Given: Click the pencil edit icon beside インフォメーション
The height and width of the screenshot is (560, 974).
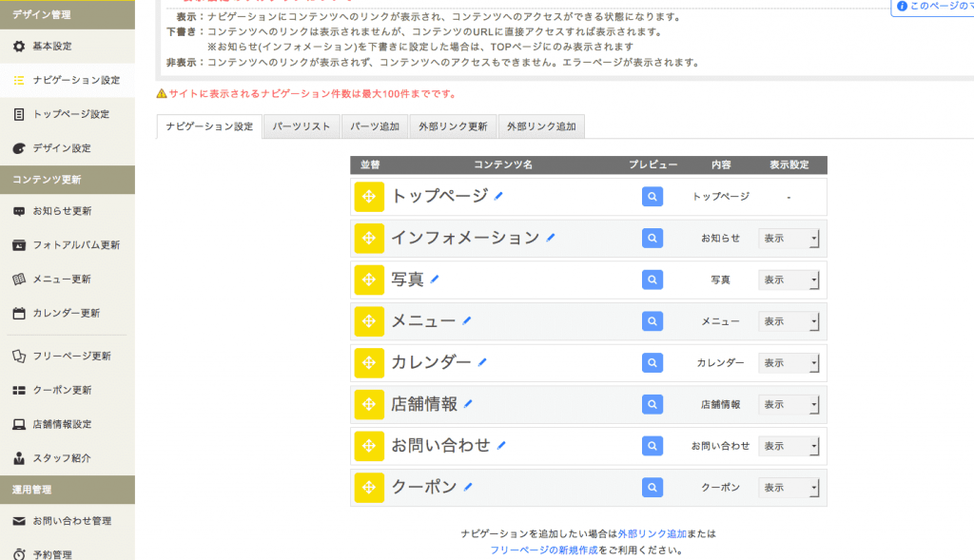Looking at the screenshot, I should 551,238.
